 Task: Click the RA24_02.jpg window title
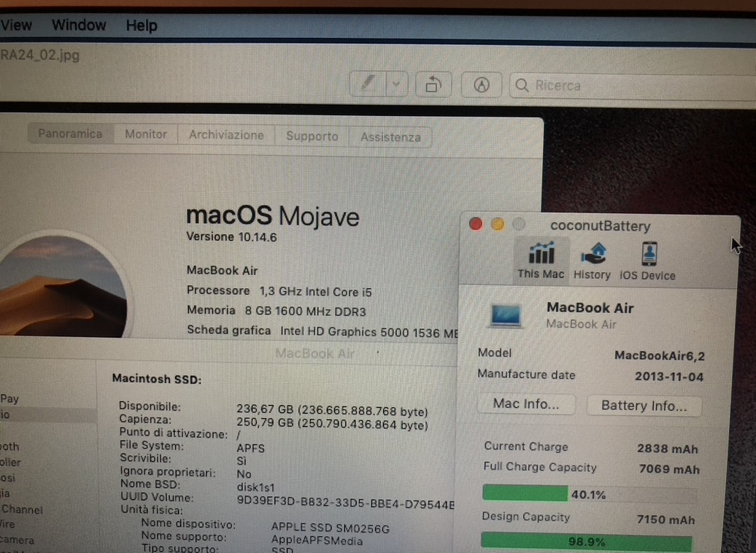coord(39,55)
